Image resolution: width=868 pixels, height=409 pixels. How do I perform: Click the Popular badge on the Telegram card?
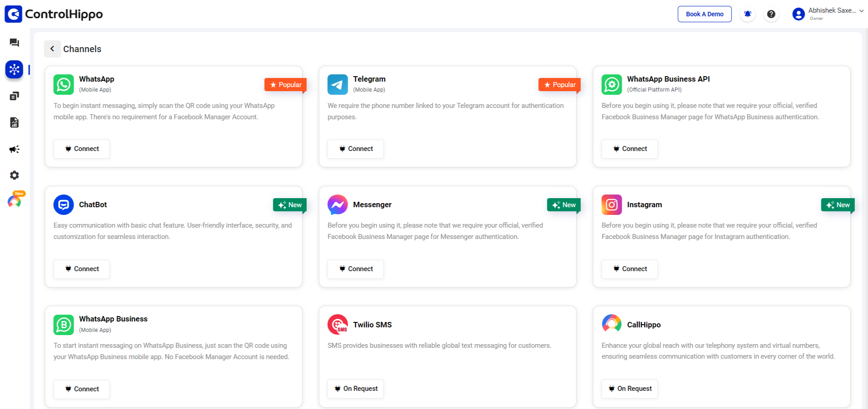pyautogui.click(x=559, y=84)
